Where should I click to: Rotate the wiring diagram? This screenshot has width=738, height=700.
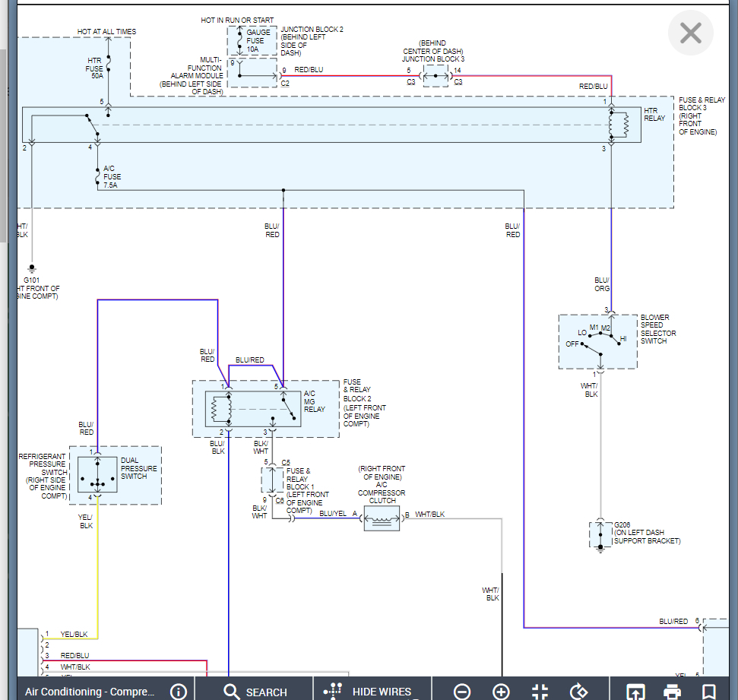(579, 692)
